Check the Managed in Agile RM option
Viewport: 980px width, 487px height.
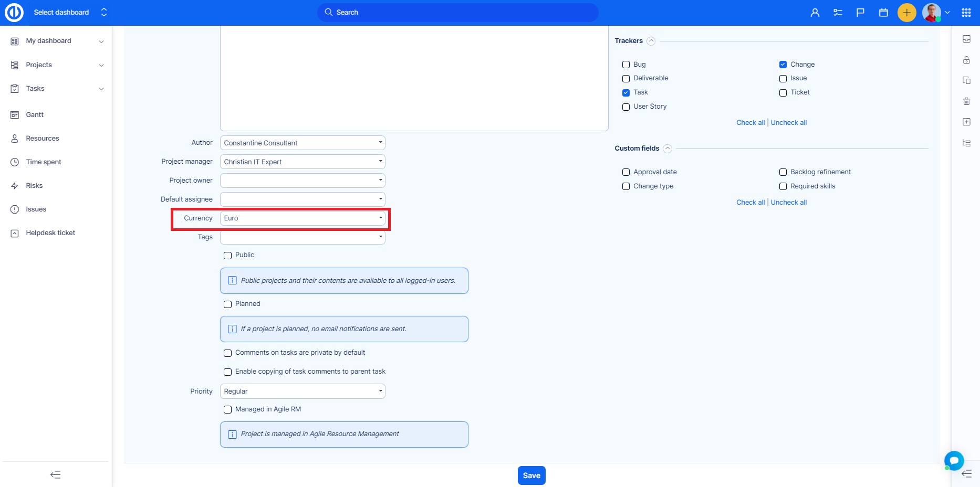pos(228,410)
